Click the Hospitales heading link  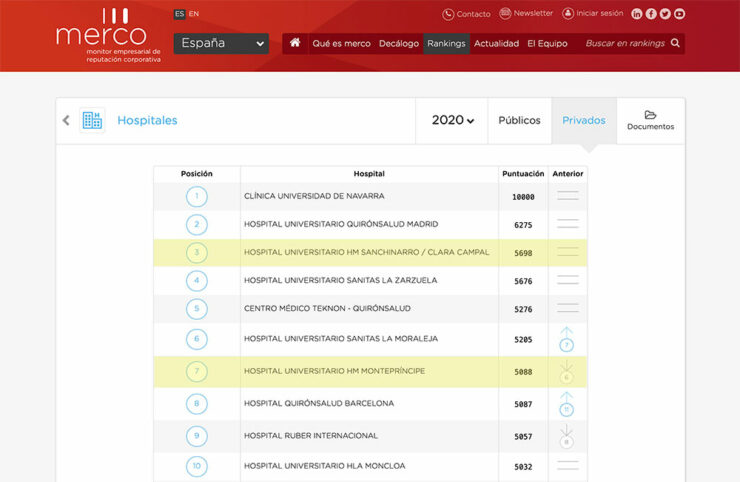147,120
